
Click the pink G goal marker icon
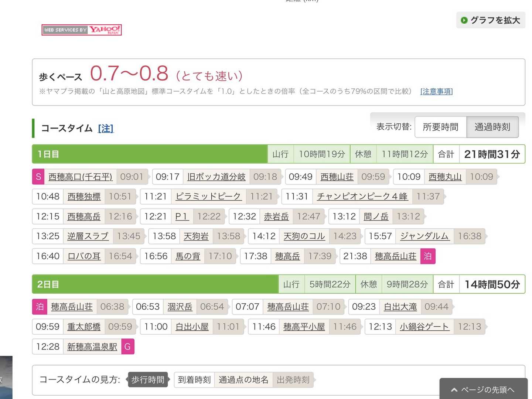coord(127,347)
